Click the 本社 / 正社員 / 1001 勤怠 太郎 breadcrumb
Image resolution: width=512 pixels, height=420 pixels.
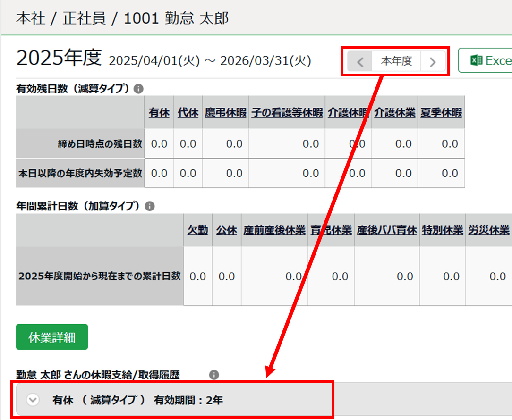coord(122,18)
